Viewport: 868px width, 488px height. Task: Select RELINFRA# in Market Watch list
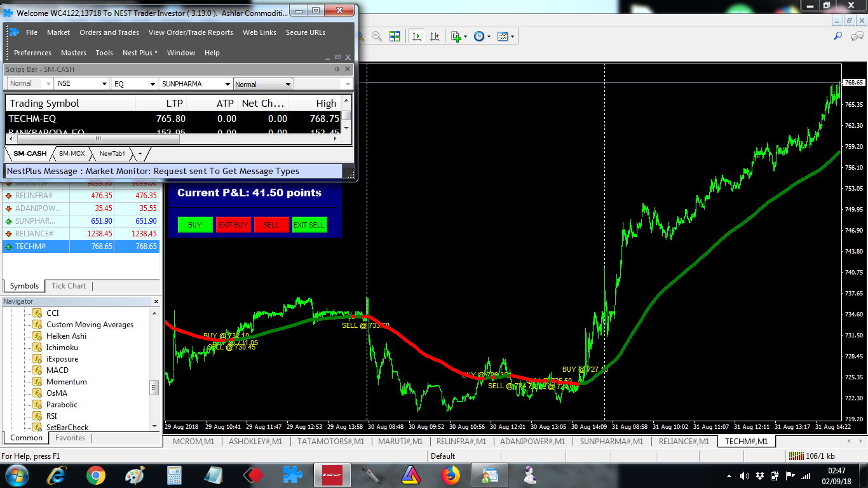[x=81, y=196]
